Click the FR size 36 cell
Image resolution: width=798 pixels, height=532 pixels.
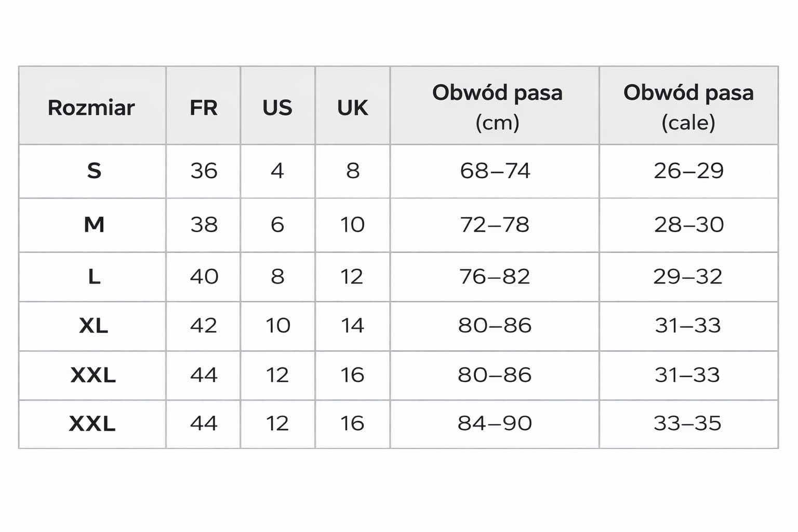click(x=203, y=171)
